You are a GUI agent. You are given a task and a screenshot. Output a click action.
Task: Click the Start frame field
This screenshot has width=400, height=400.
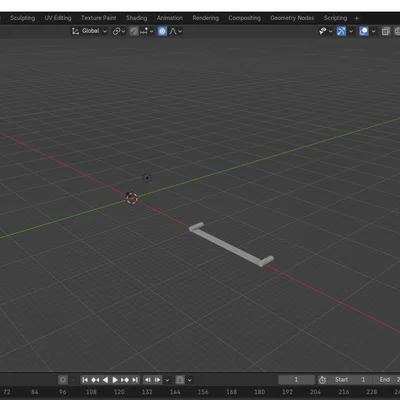pyautogui.click(x=351, y=380)
